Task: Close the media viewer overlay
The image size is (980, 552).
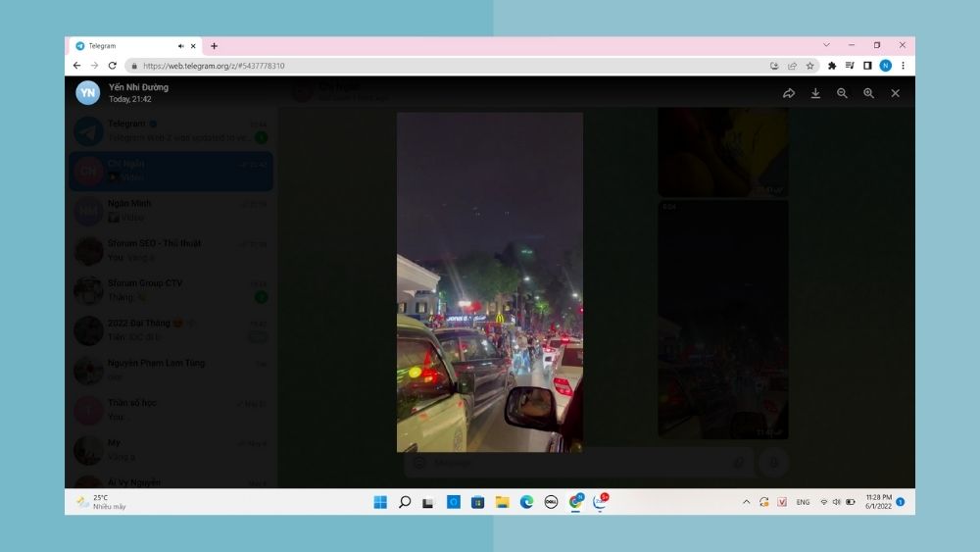Action: [895, 93]
